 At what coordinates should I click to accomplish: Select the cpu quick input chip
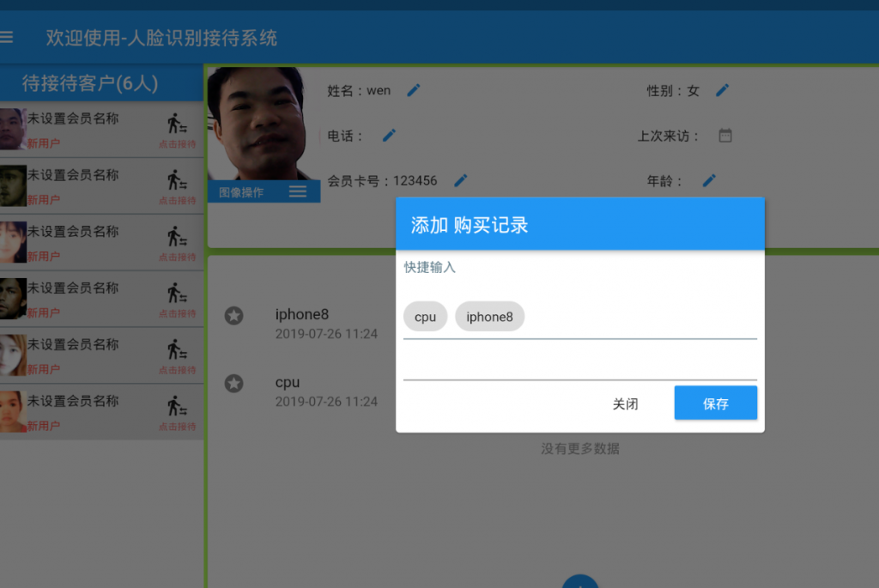coord(425,317)
